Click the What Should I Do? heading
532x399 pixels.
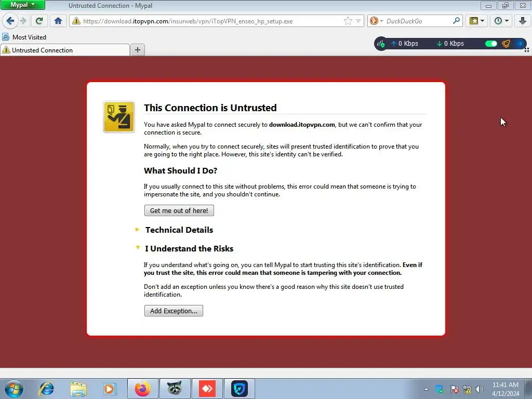tap(180, 170)
